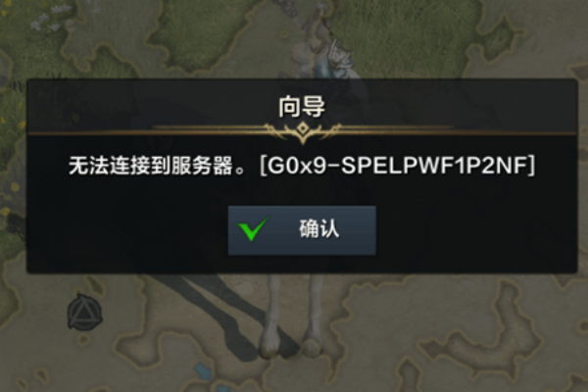Select the error code G0x9-SPELPWF1P2NF text
The width and height of the screenshot is (588, 392).
tap(398, 166)
